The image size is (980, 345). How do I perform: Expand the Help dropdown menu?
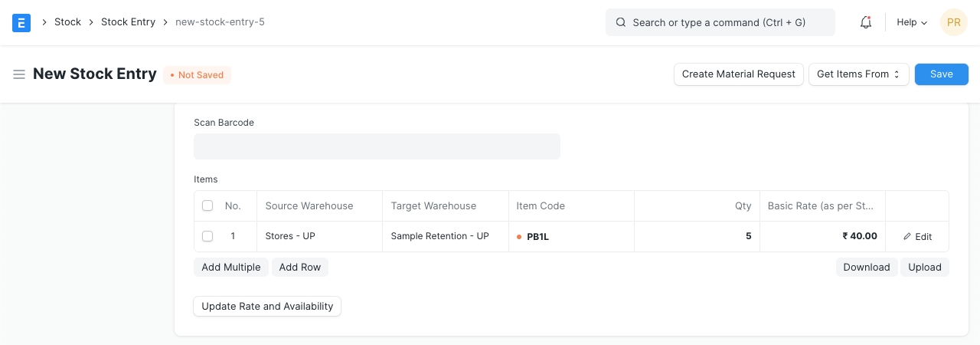tap(911, 22)
